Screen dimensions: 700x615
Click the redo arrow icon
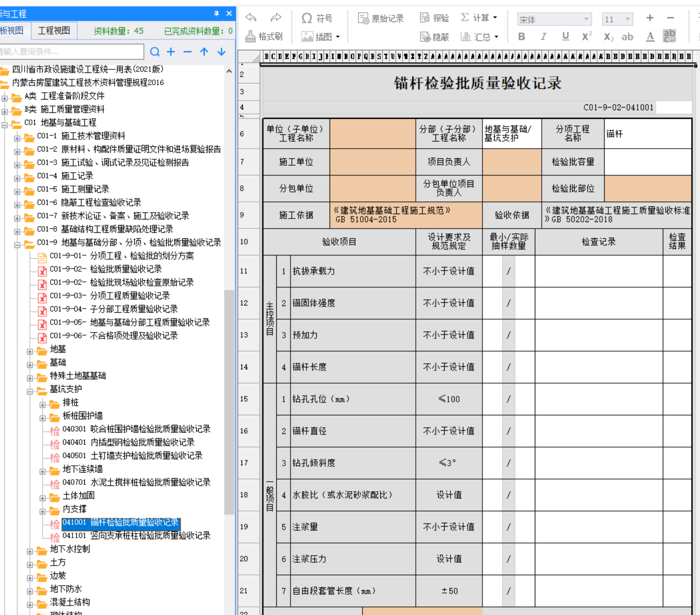(276, 18)
